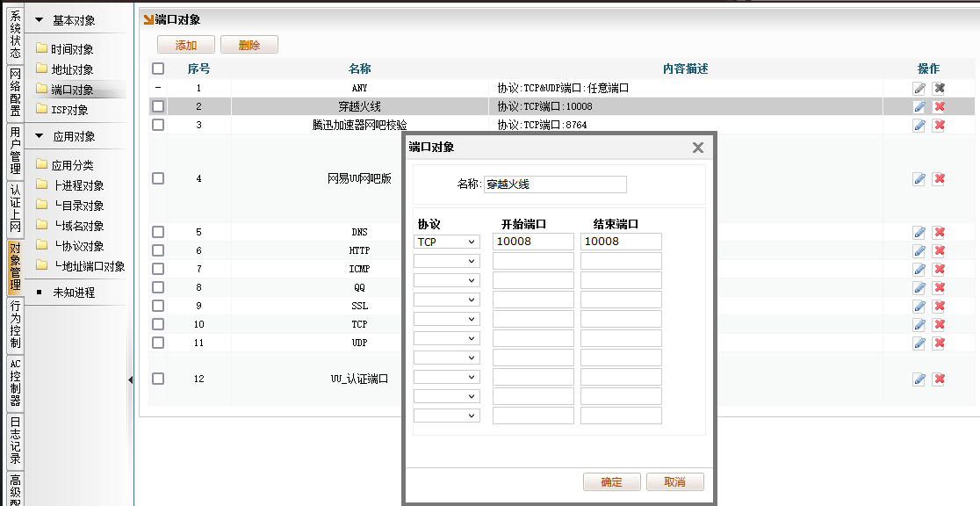Click the 名称 input field containing 穿越火线
Screen dimensions: 980x506
(555, 184)
